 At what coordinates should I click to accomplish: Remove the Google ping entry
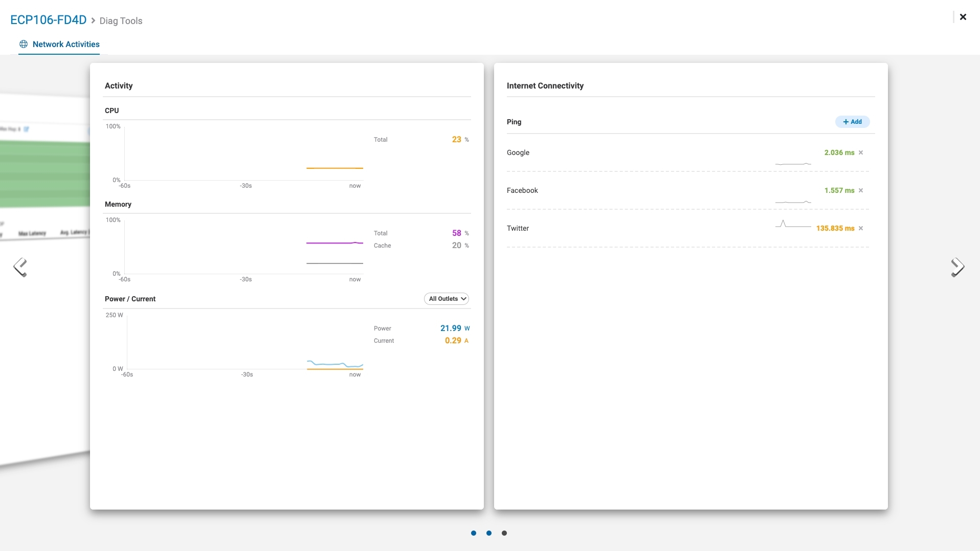coord(861,152)
